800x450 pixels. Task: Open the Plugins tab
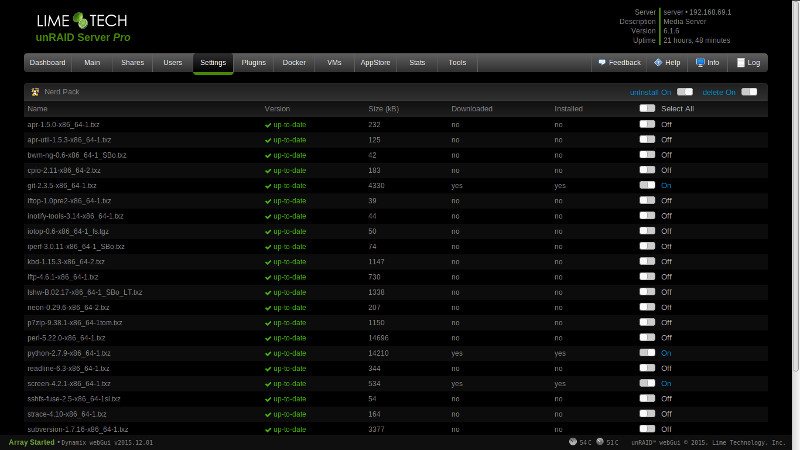click(x=254, y=63)
